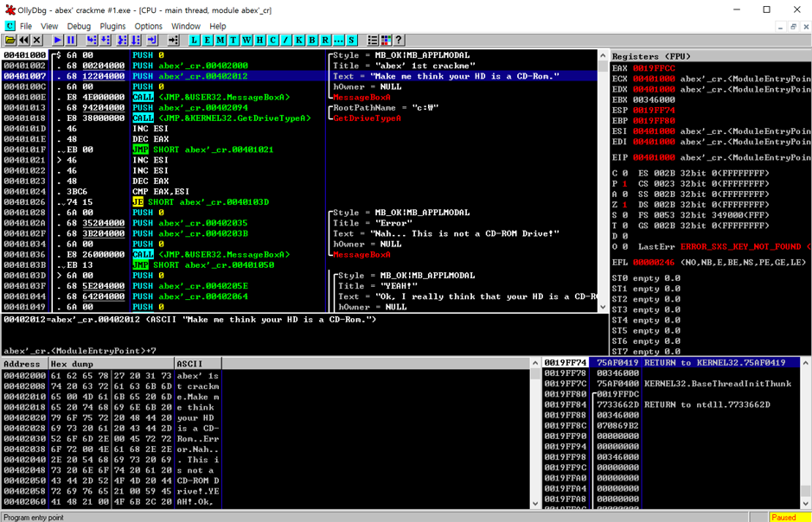Image resolution: width=812 pixels, height=522 pixels.
Task: Select the ESP register value 0019FF74
Action: [654, 111]
